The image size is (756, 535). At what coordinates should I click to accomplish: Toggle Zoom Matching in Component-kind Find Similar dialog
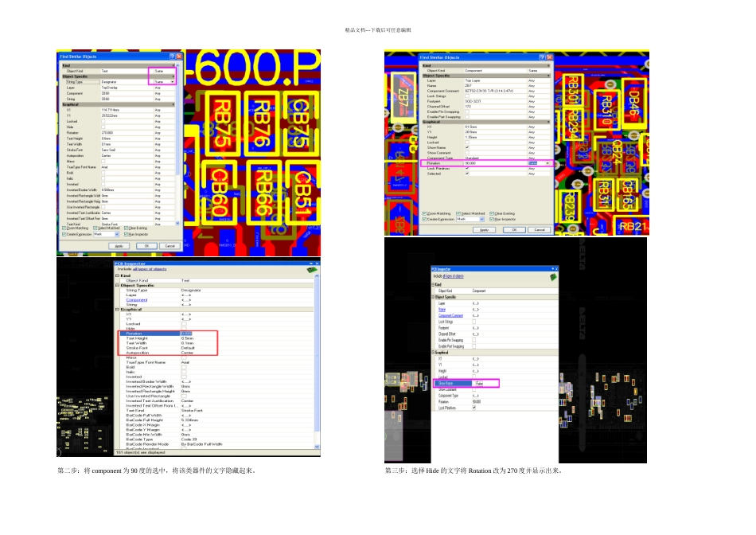(425, 213)
